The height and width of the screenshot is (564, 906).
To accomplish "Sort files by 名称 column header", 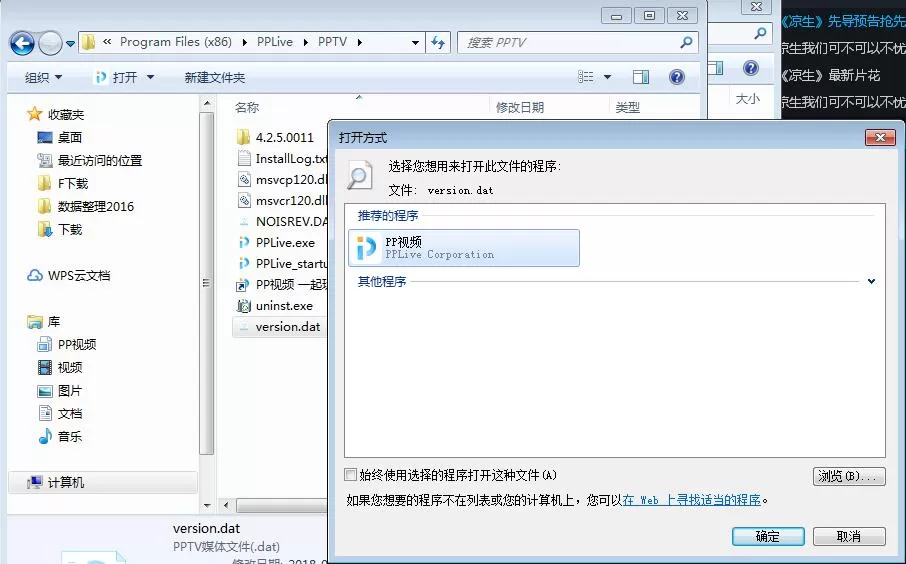I will tap(247, 107).
